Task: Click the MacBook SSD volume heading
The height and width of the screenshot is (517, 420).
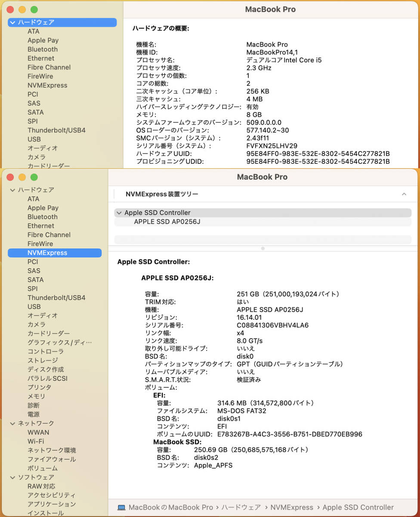Action: (x=177, y=442)
